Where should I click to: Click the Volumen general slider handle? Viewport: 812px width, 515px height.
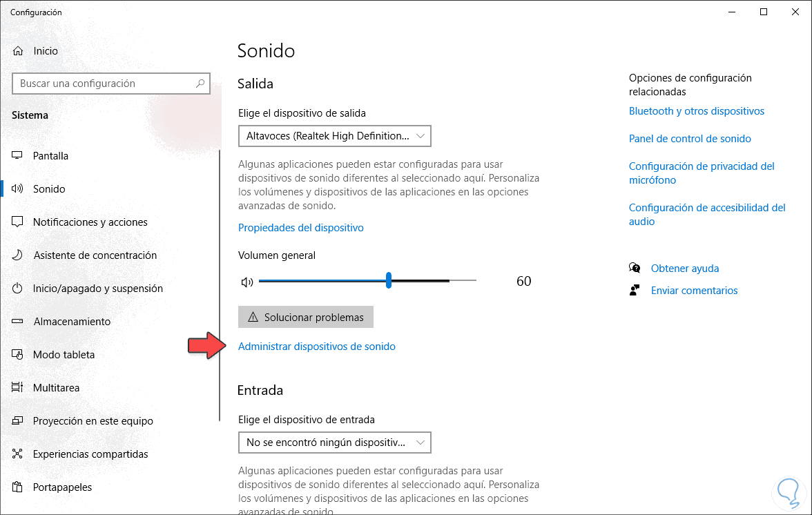389,280
